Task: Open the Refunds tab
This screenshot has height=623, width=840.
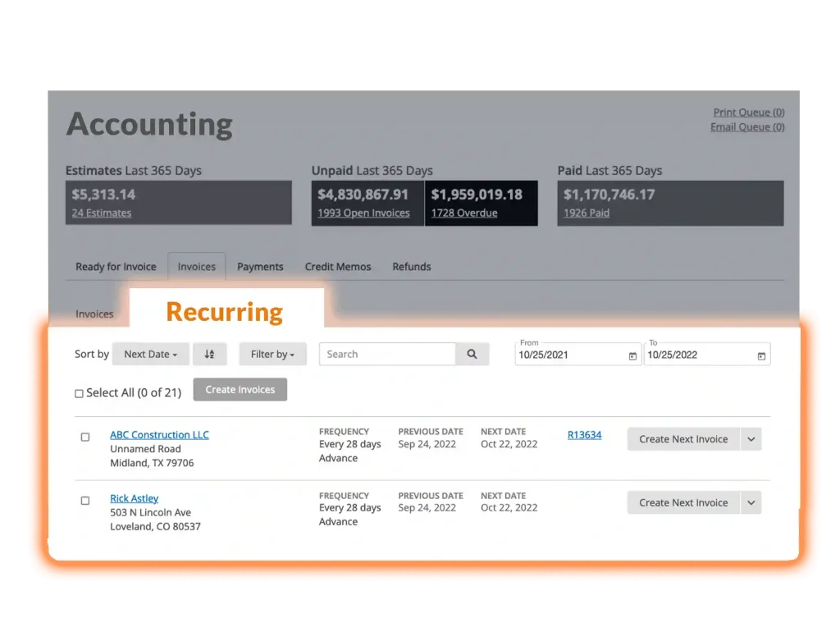Action: (x=412, y=267)
